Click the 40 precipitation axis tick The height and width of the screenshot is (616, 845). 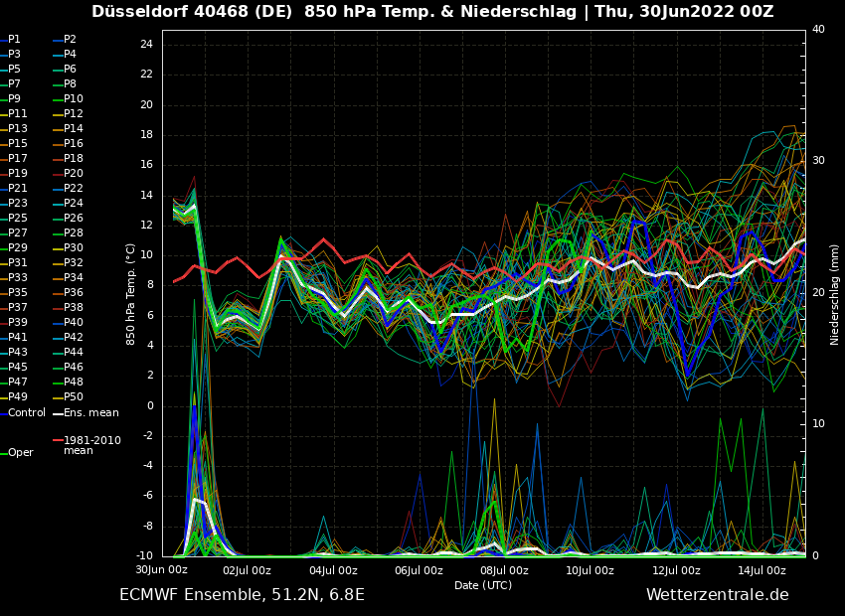point(818,30)
